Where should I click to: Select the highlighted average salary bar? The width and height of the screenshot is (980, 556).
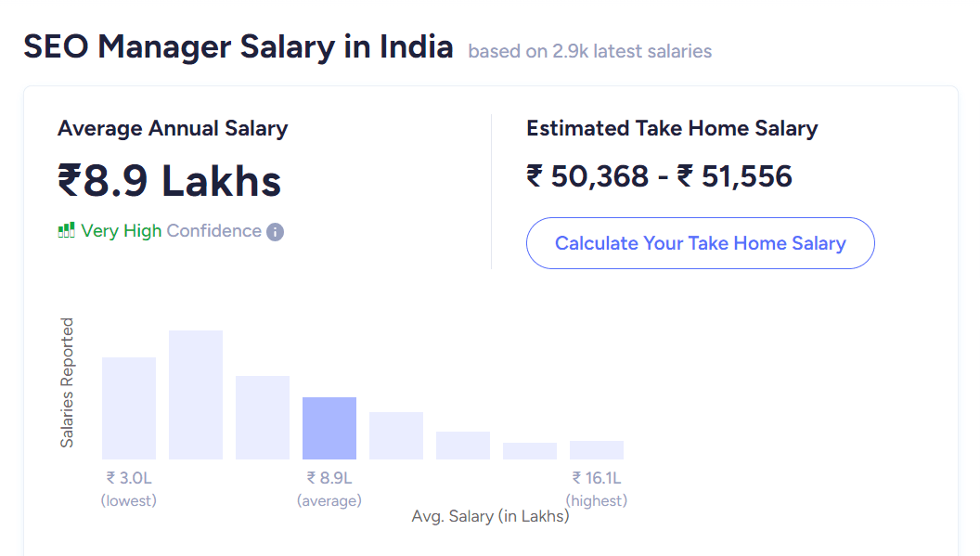[x=329, y=427]
